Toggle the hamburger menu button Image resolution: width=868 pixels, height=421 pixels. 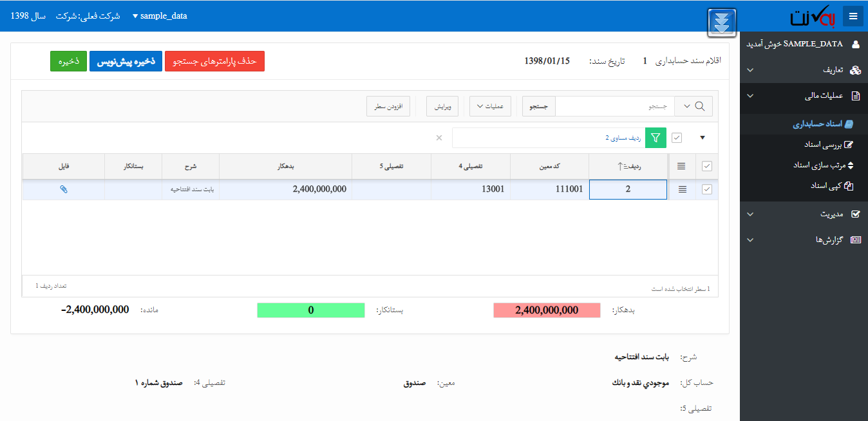coord(853,16)
